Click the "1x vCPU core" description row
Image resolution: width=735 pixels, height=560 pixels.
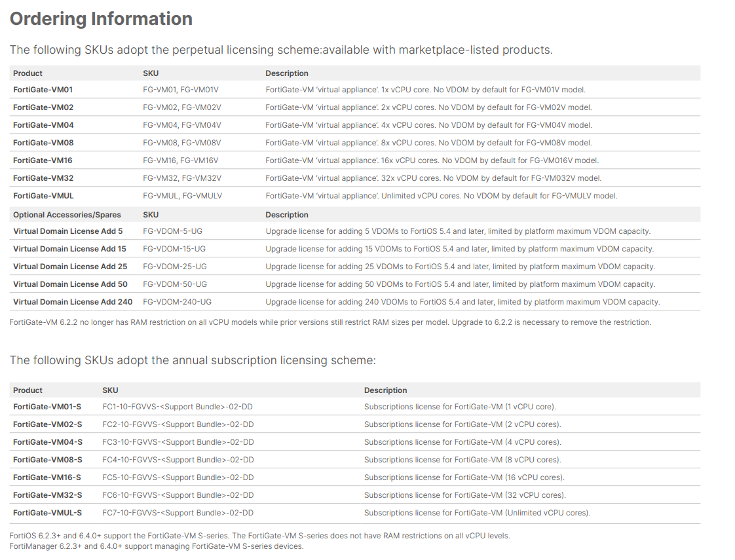pos(425,90)
